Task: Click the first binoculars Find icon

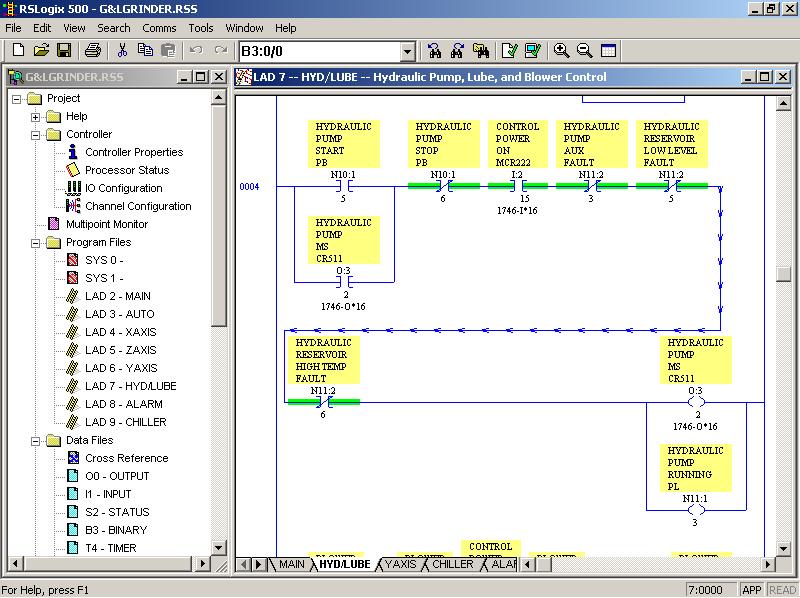Action: (x=434, y=50)
